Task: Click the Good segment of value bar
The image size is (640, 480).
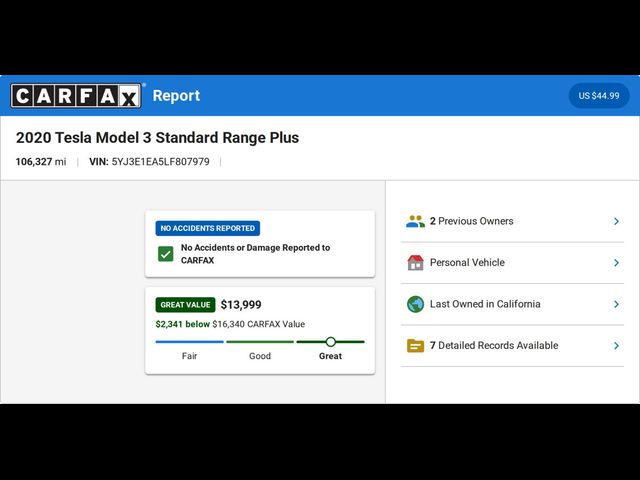Action: coord(259,342)
